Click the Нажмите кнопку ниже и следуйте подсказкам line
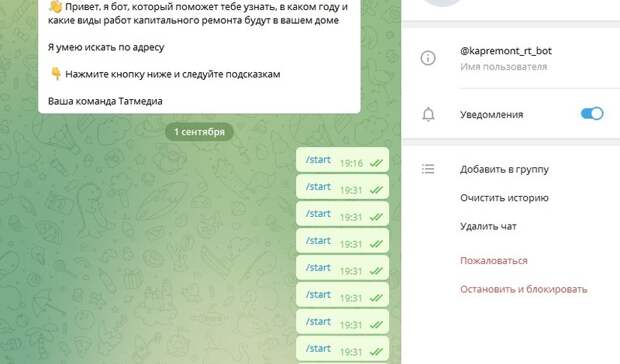 point(172,74)
